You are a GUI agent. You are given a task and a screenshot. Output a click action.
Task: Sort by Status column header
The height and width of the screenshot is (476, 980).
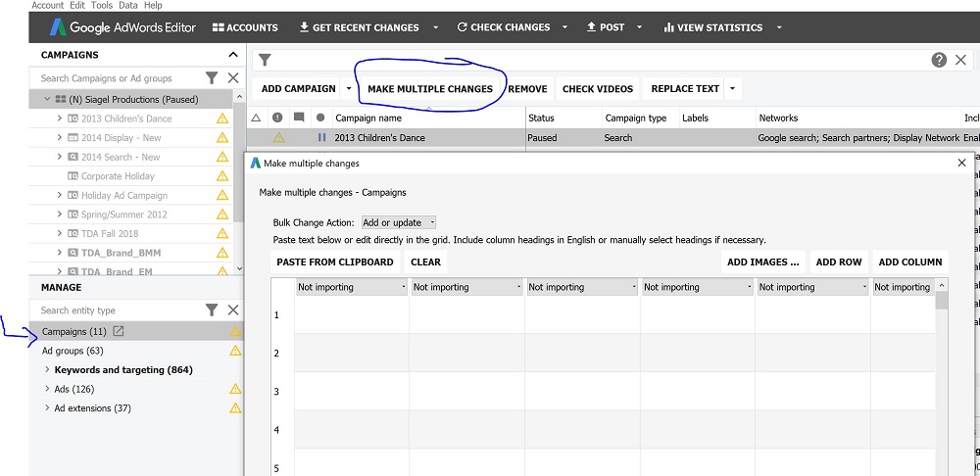pos(563,118)
